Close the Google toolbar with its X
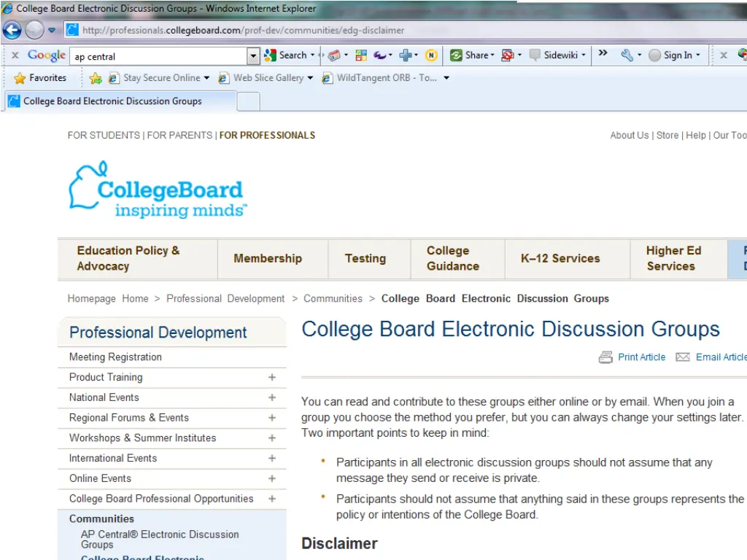 click(15, 55)
